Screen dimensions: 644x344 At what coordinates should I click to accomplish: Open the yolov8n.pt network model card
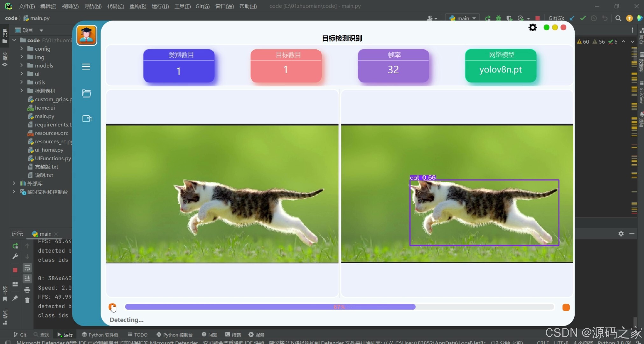click(500, 66)
